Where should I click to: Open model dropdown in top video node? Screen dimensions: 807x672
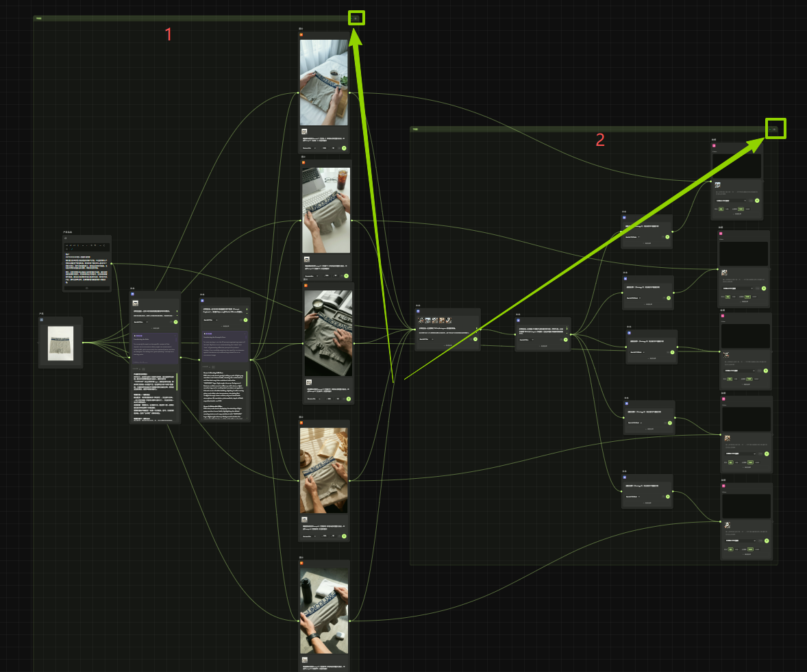pos(729,201)
